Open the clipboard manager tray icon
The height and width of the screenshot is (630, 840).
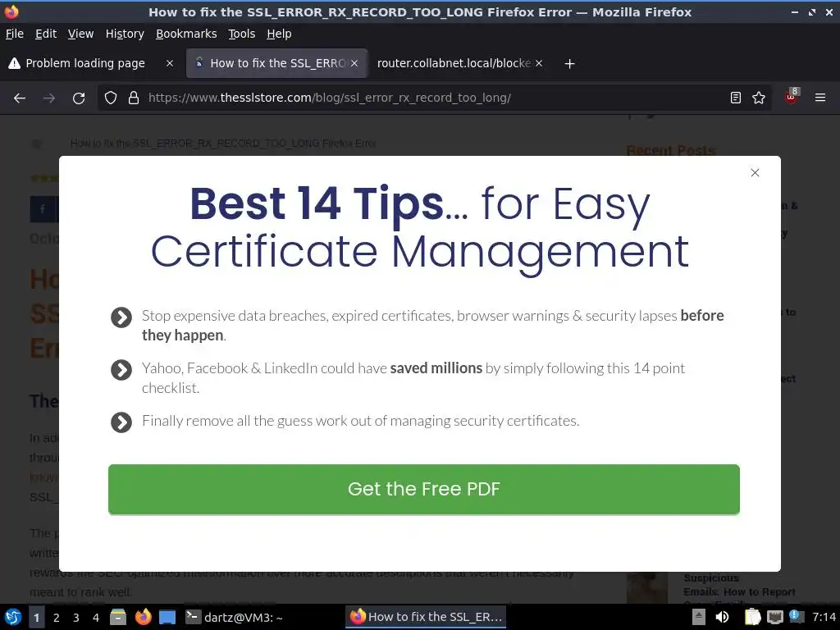pyautogui.click(x=752, y=617)
